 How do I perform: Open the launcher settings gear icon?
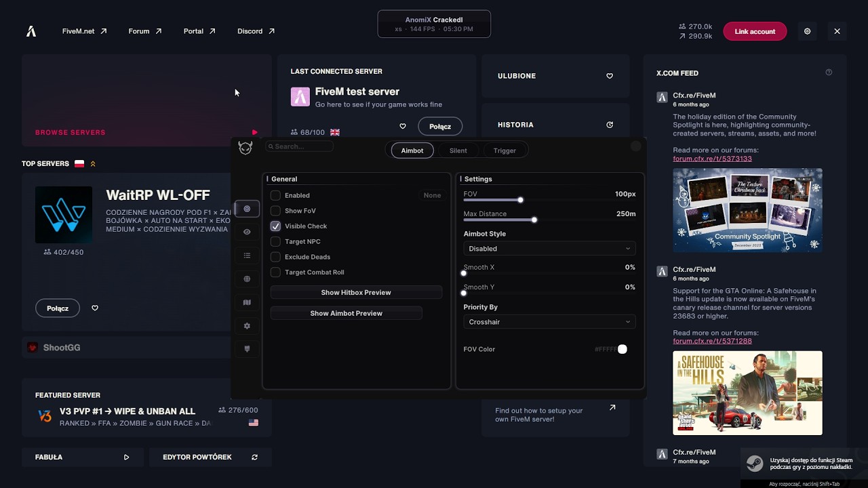[x=807, y=31]
